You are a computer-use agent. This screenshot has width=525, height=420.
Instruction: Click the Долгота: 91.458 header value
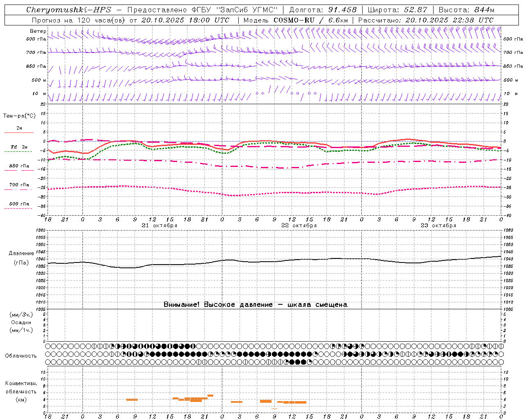pyautogui.click(x=323, y=10)
